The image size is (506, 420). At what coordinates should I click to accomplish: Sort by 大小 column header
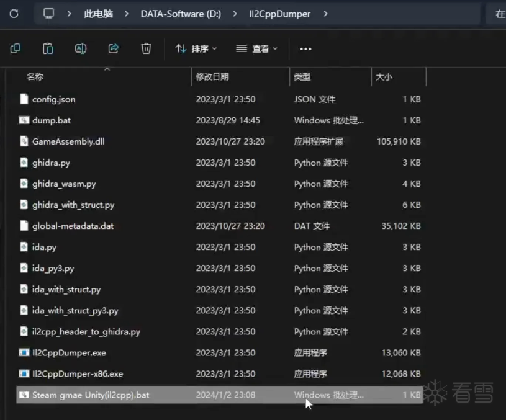pyautogui.click(x=384, y=77)
